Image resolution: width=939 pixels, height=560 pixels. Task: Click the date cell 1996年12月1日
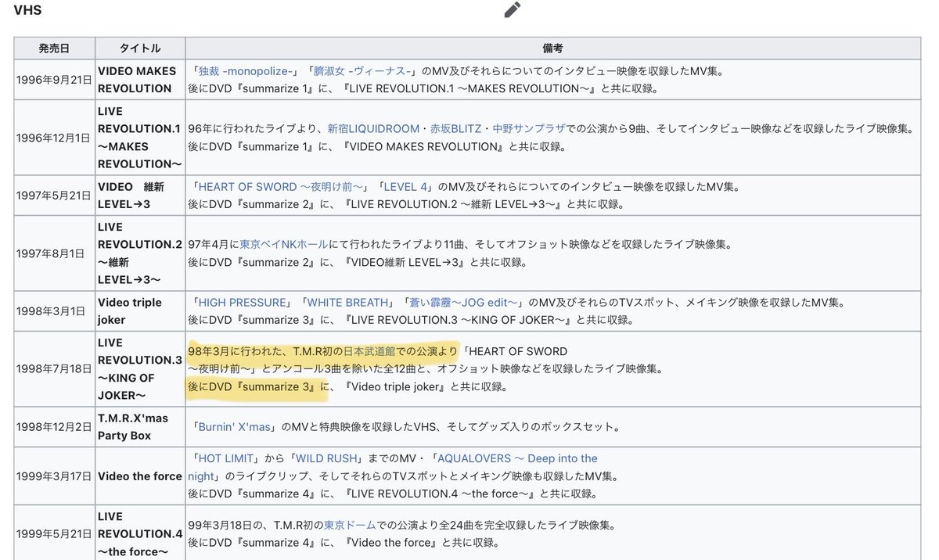pos(55,138)
